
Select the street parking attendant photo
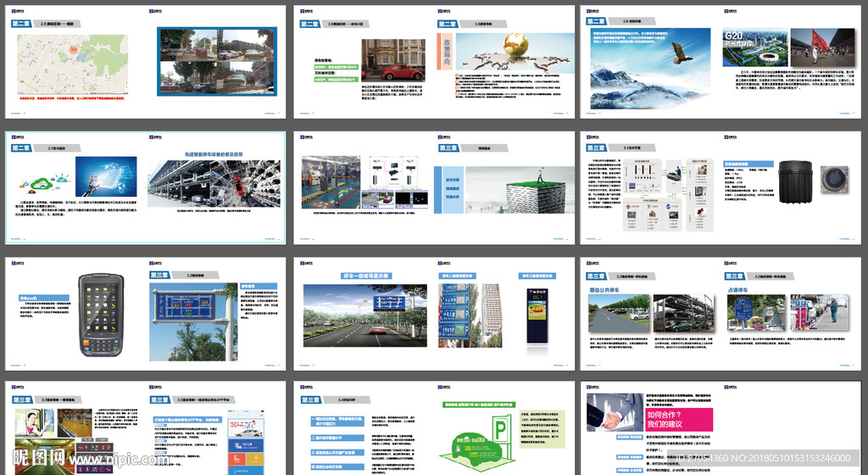click(x=820, y=313)
